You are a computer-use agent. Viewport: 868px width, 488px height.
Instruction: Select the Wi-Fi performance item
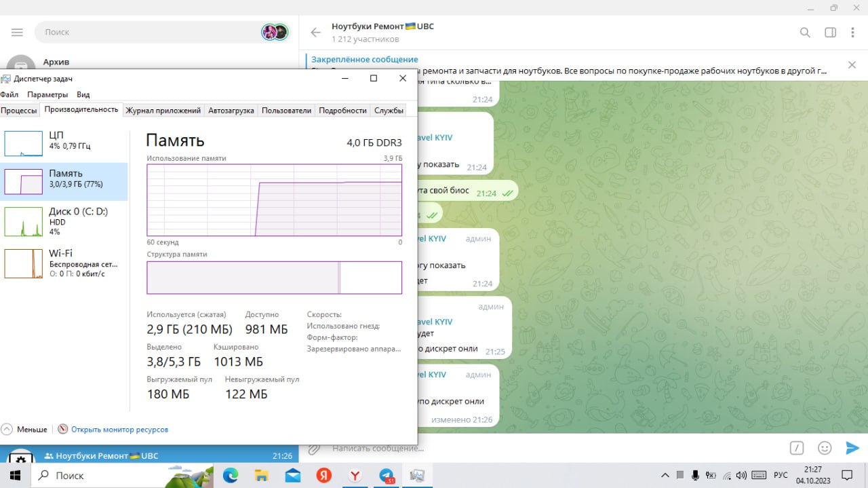click(64, 263)
